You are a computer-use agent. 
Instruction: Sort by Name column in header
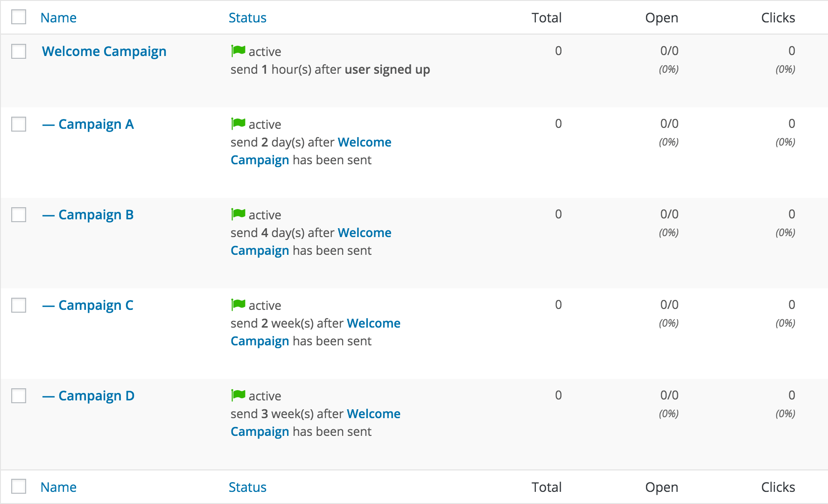pos(58,18)
